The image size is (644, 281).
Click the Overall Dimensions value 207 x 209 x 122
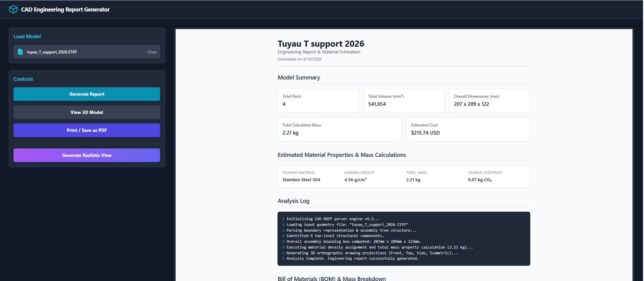coord(471,104)
